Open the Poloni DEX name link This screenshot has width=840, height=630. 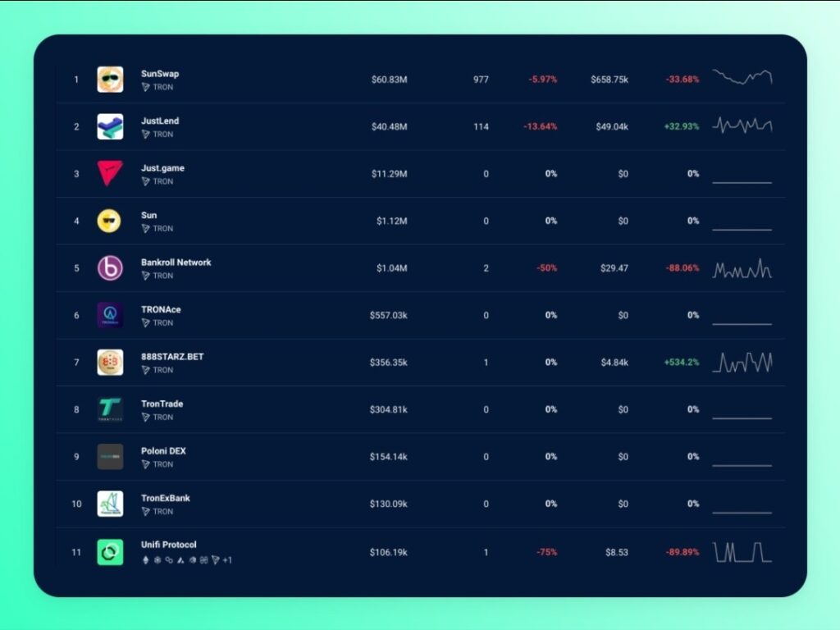[163, 450]
